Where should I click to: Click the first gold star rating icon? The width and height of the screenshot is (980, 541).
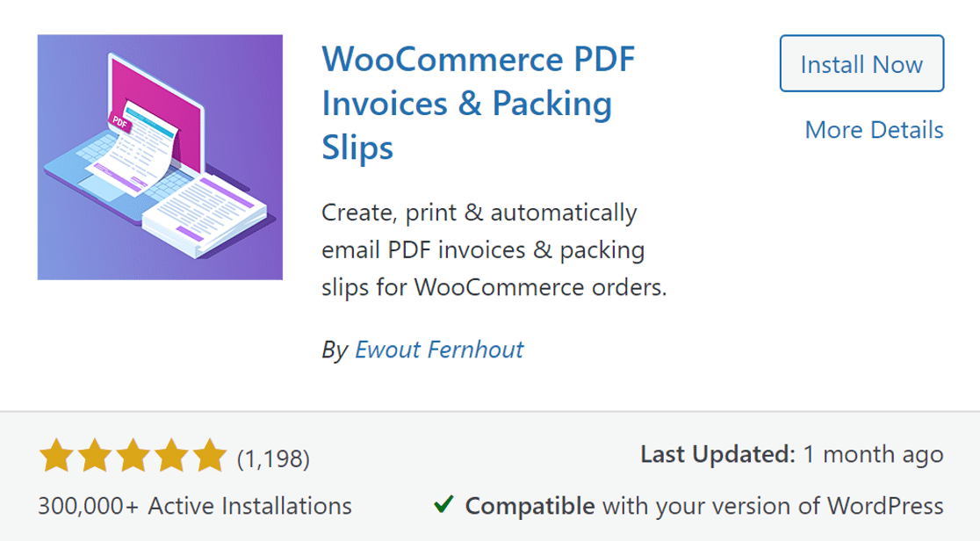pyautogui.click(x=54, y=455)
